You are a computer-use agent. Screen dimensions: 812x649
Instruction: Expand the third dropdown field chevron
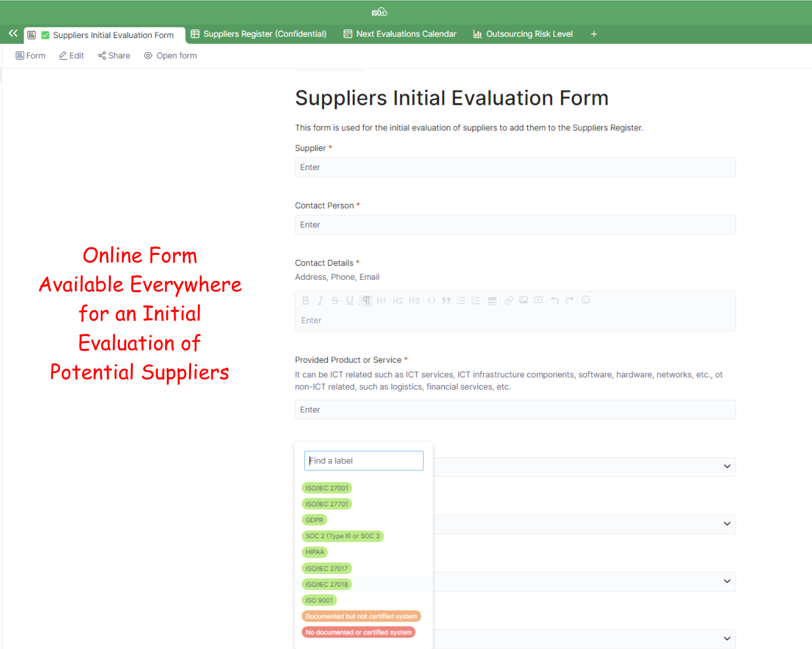[x=727, y=582]
